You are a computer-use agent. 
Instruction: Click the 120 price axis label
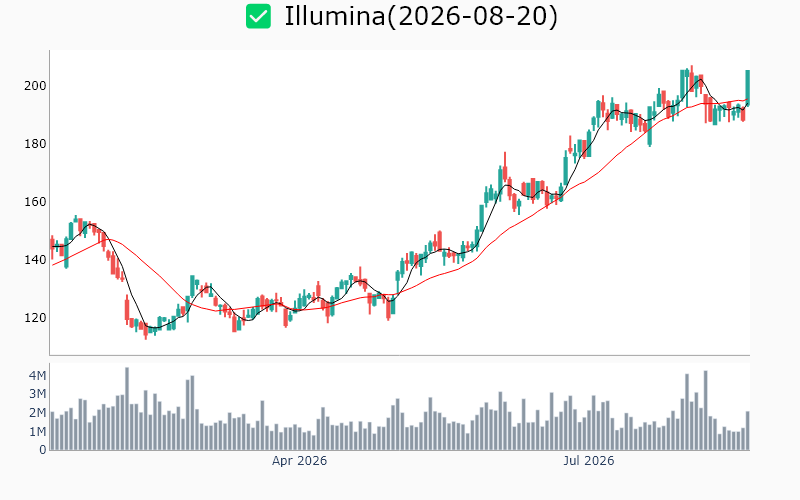point(35,318)
